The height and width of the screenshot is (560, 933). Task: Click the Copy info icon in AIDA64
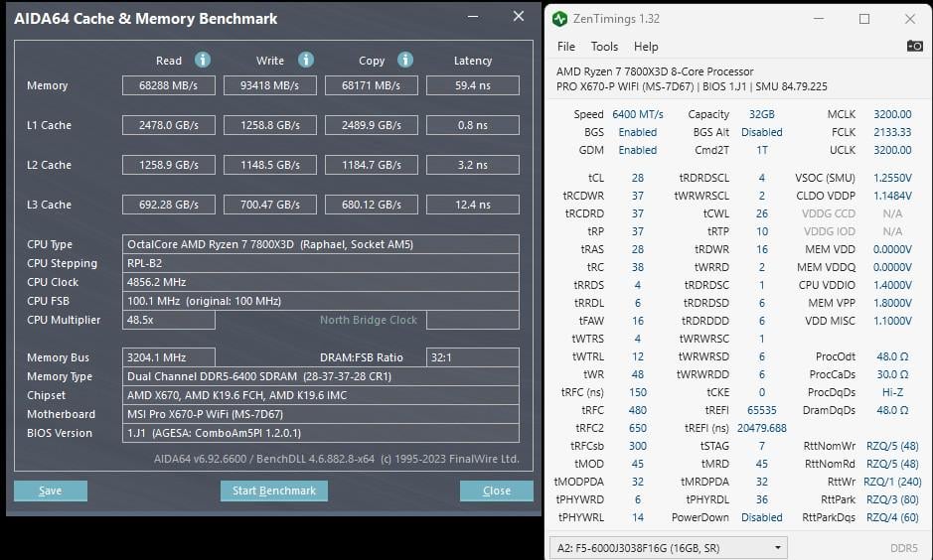pyautogui.click(x=405, y=60)
